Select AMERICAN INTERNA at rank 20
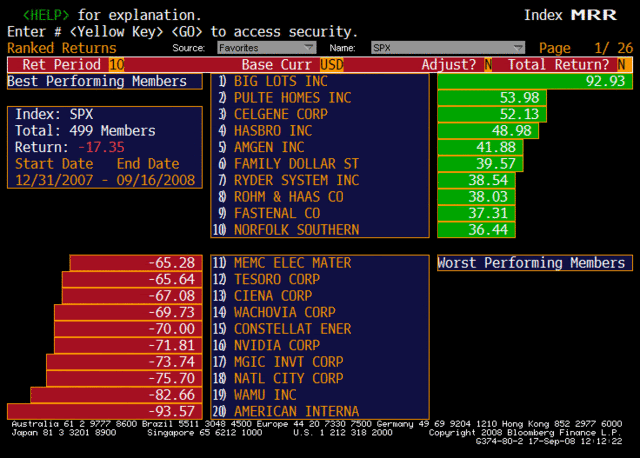This screenshot has height=458, width=640. click(x=296, y=411)
